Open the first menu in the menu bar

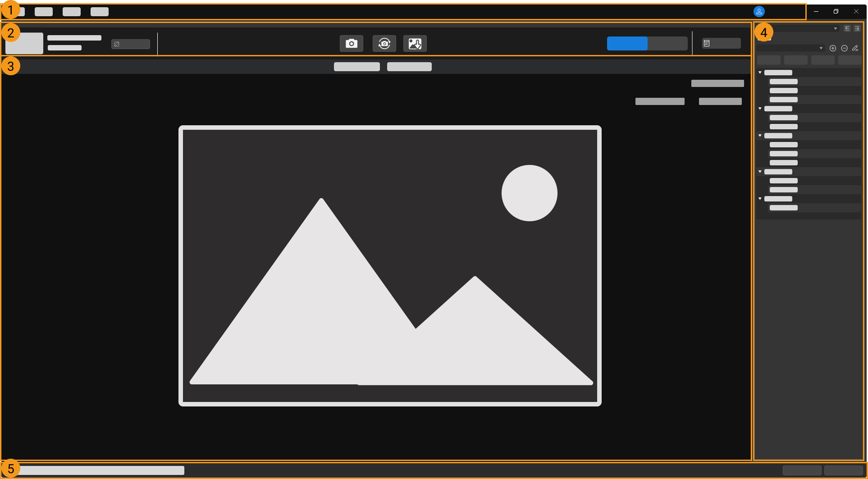(x=20, y=11)
